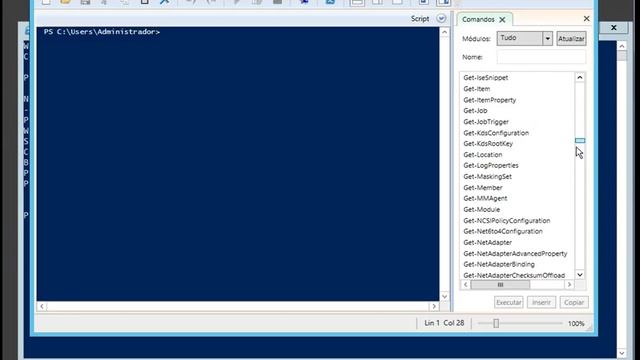
Task: Click the blue X clear console icon
Action: [164, 2]
